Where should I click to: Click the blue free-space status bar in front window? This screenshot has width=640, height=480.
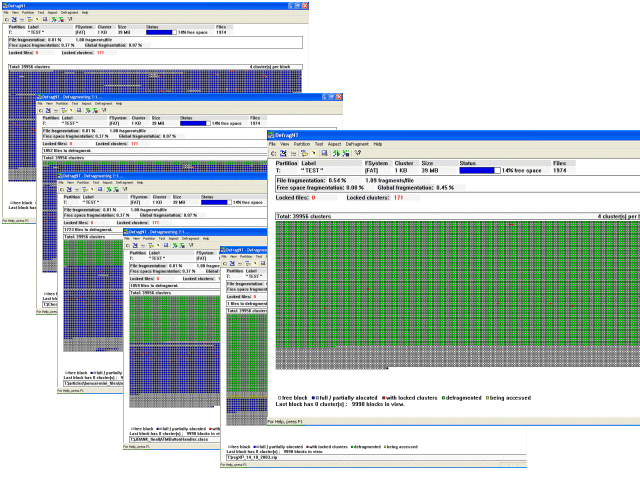point(480,171)
